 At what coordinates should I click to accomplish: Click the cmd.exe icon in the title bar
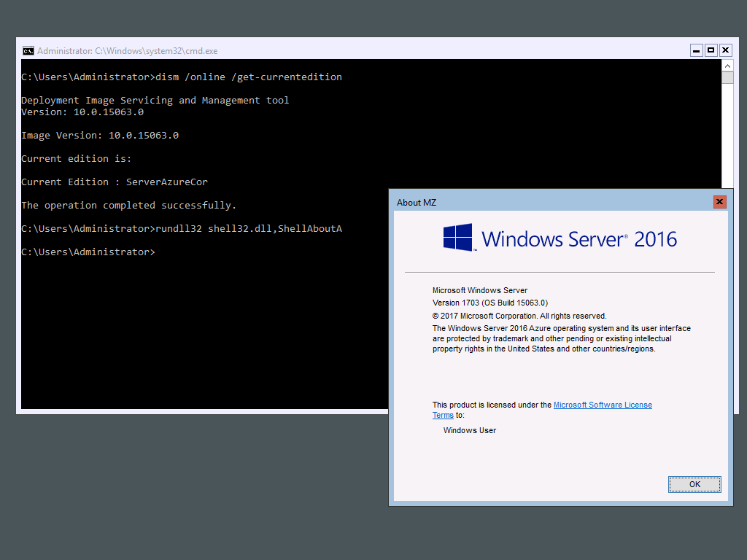point(28,51)
